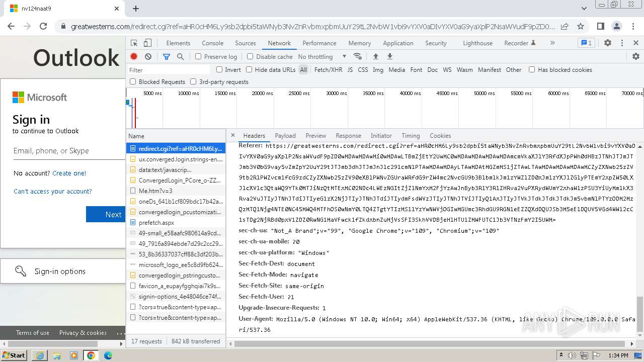644x362 pixels.
Task: Focus the network Filter input
Action: 169,70
